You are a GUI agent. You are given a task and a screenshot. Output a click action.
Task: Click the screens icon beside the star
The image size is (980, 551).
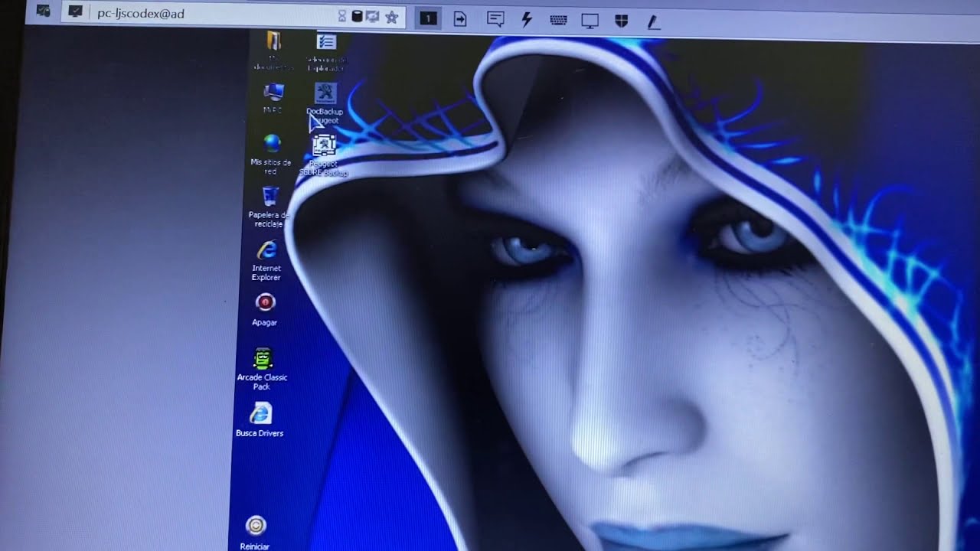pyautogui.click(x=373, y=16)
